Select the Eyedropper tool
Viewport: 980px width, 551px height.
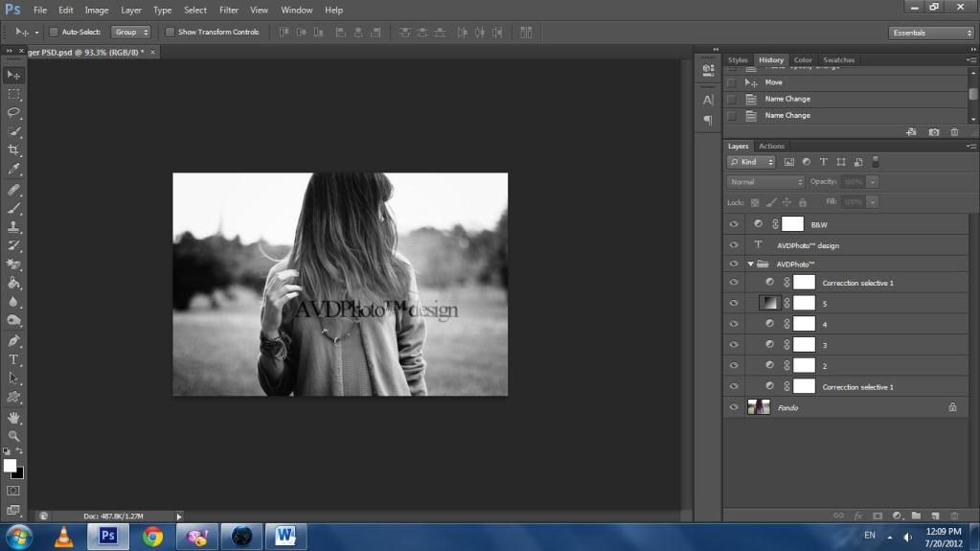click(x=13, y=169)
